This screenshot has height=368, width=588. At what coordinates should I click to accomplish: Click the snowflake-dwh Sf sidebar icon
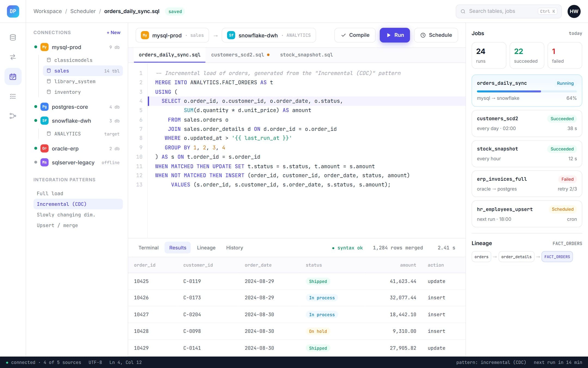click(44, 121)
